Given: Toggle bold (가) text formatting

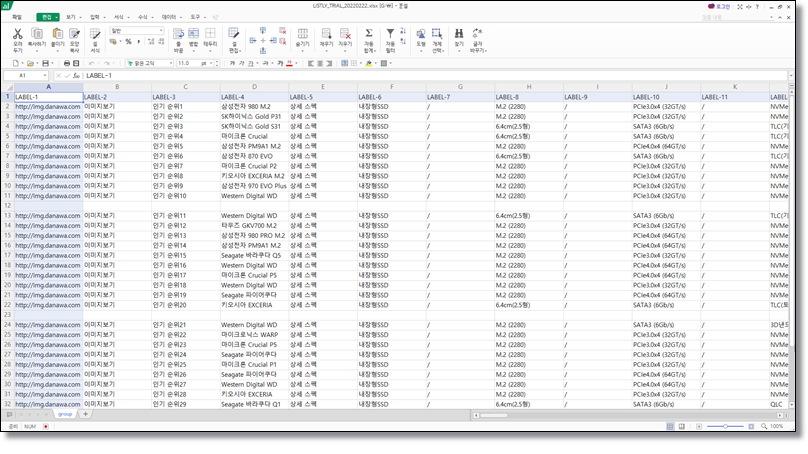Looking at the screenshot, I should click(232, 63).
